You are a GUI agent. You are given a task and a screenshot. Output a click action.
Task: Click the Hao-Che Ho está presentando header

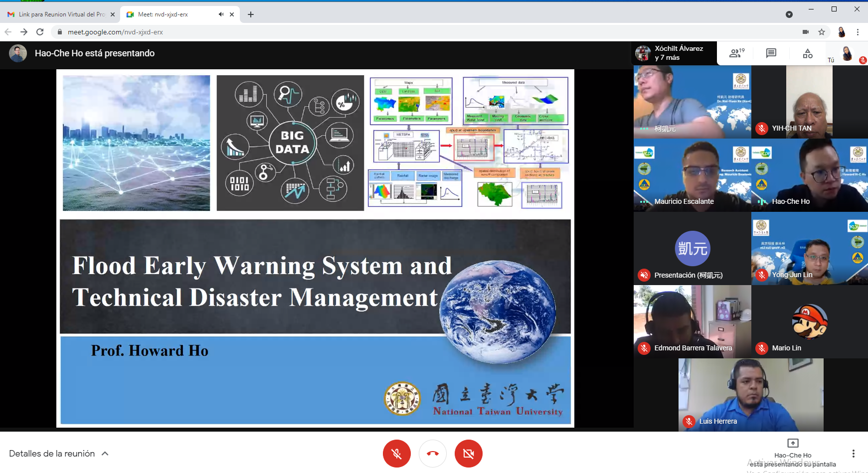pos(95,53)
